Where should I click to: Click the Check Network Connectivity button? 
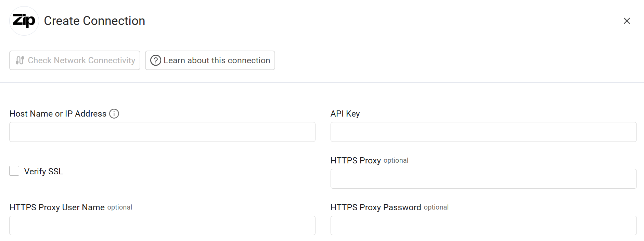(75, 60)
